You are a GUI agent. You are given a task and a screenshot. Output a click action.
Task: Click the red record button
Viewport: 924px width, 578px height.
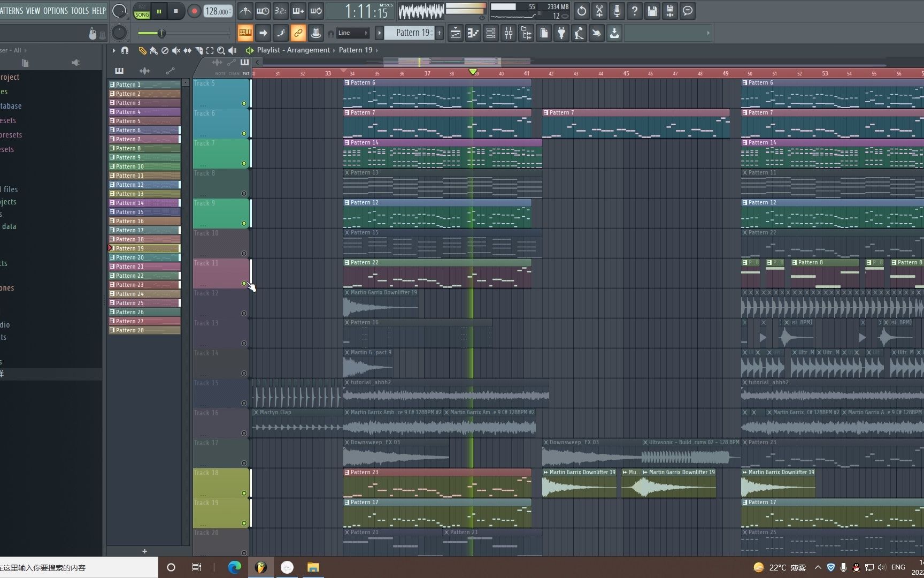pos(194,11)
